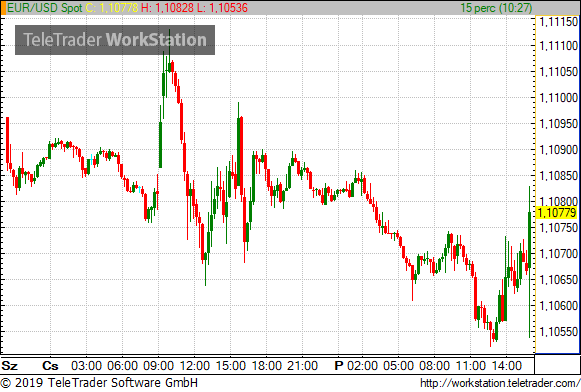The image size is (581, 392).
Task: Click the 09:00 time axis label
Action: coord(158,366)
